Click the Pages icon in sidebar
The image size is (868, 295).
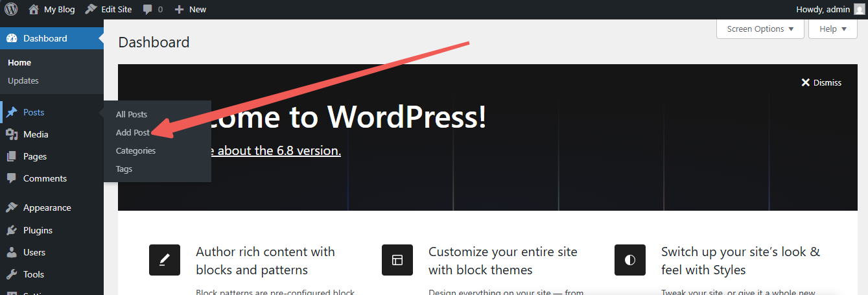click(x=12, y=156)
